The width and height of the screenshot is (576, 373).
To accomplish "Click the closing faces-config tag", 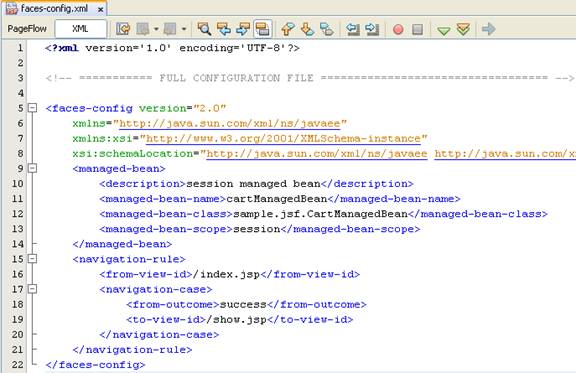I will coord(96,365).
